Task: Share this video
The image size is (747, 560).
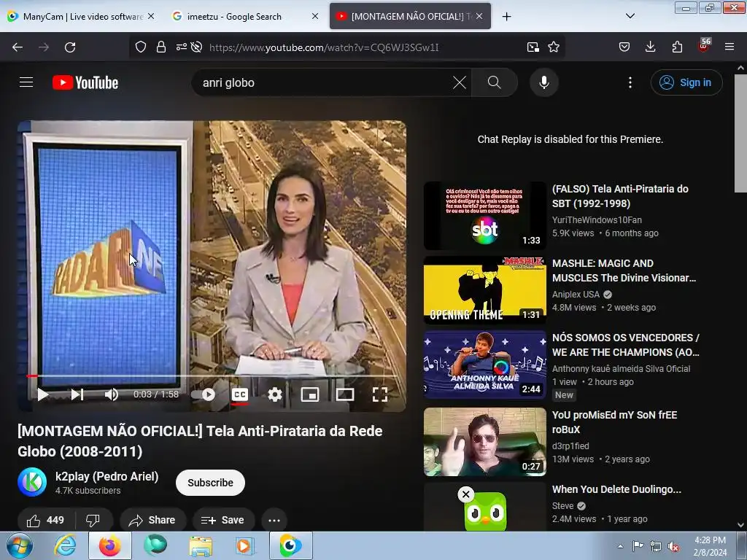Action: tap(152, 520)
